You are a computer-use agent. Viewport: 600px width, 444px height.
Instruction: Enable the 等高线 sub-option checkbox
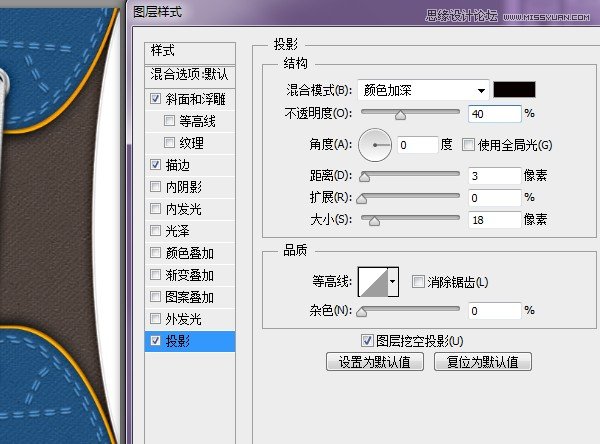click(169, 121)
